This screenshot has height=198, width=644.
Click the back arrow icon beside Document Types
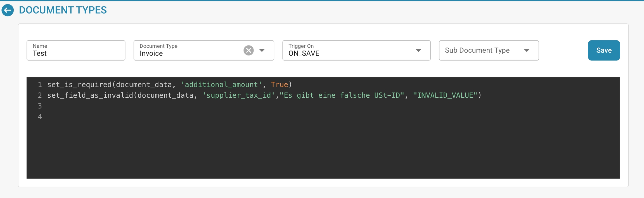(8, 10)
